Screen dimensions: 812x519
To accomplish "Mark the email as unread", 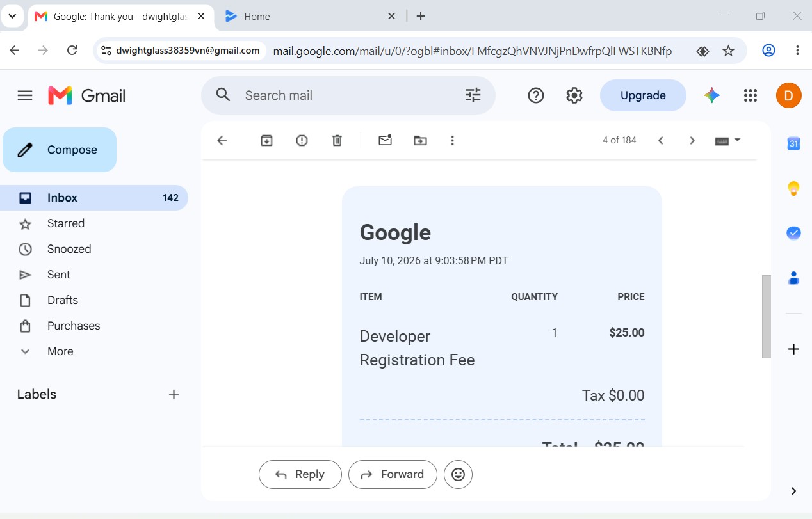I will (385, 140).
